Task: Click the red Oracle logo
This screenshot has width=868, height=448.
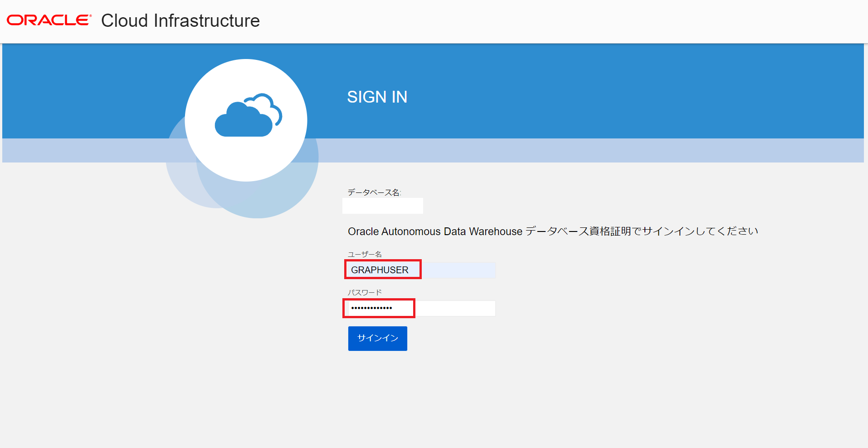Action: pyautogui.click(x=49, y=20)
